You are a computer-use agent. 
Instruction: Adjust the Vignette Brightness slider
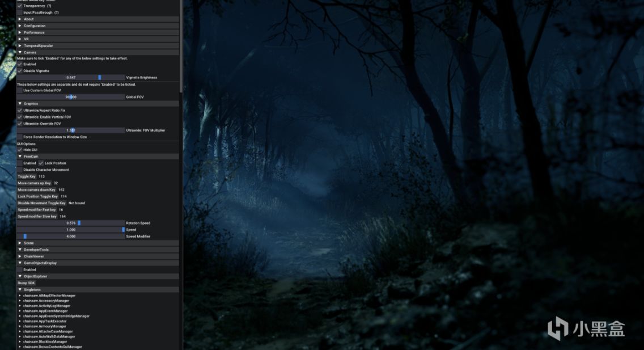pos(71,78)
